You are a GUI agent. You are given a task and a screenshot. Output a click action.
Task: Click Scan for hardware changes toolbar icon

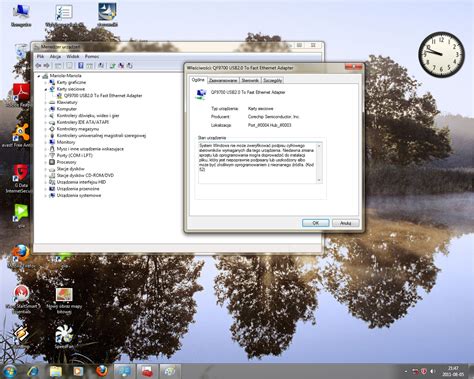pos(101,66)
